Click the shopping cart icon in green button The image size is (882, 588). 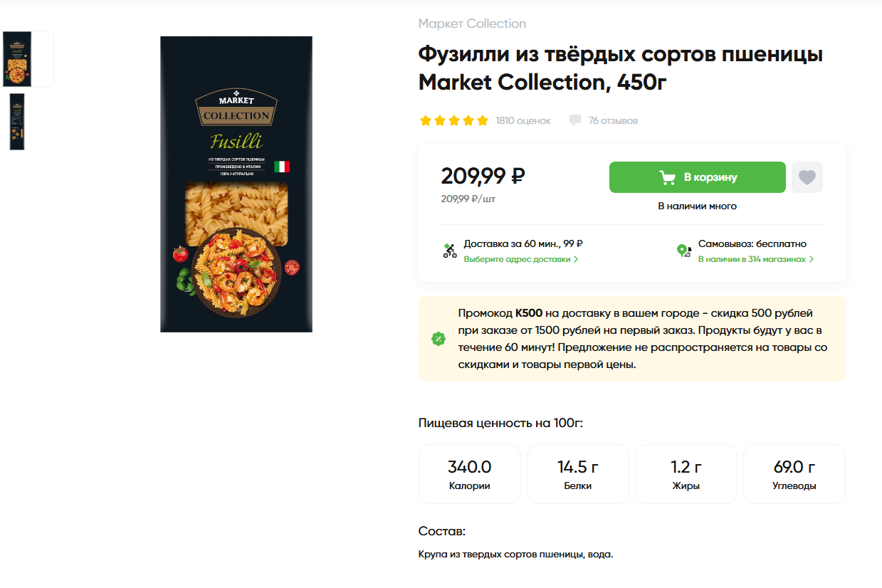point(667,177)
